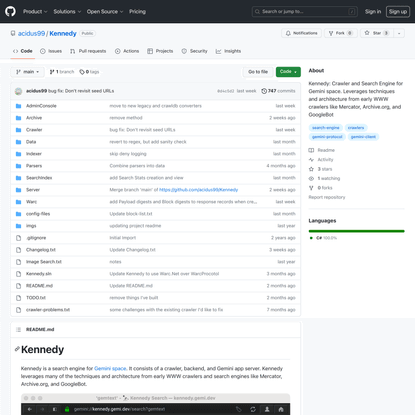415x415 pixels.
Task: Open the star lists dropdown arrow
Action: pos(399,33)
